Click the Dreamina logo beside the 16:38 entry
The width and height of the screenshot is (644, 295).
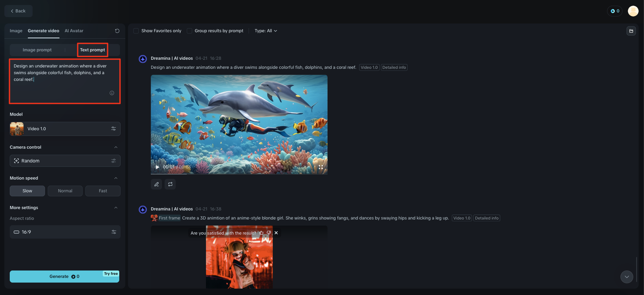tap(143, 210)
